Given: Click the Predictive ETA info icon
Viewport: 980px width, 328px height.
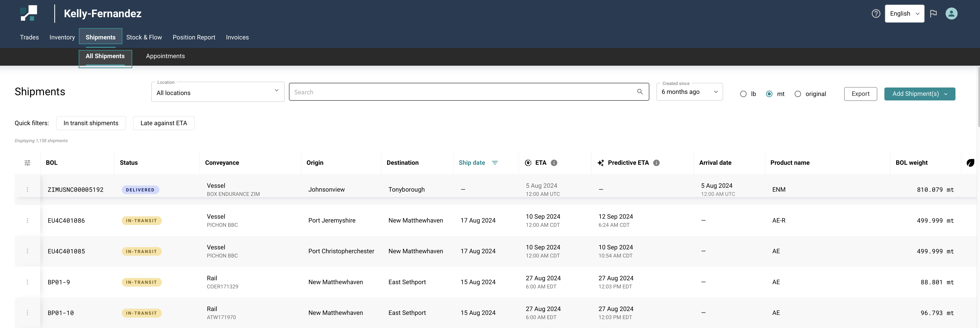Looking at the screenshot, I should coord(656,163).
